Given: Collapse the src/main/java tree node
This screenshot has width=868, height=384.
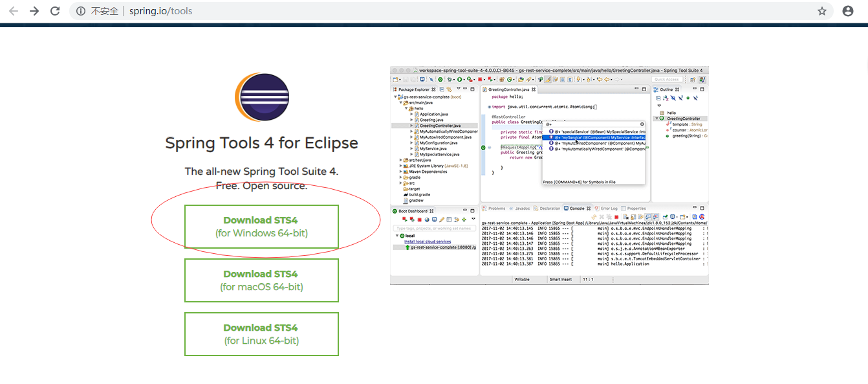Looking at the screenshot, I should (x=400, y=103).
